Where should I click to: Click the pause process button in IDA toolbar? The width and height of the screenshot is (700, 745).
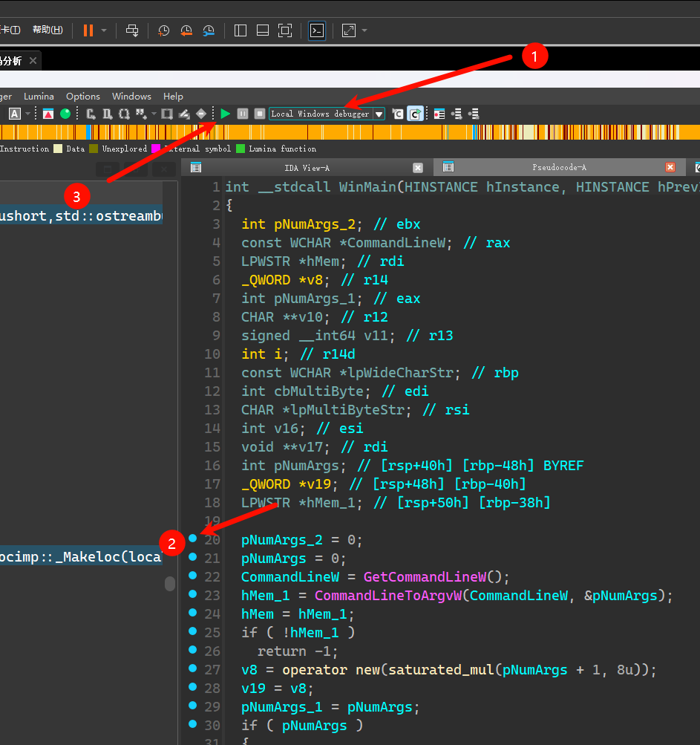(x=243, y=114)
